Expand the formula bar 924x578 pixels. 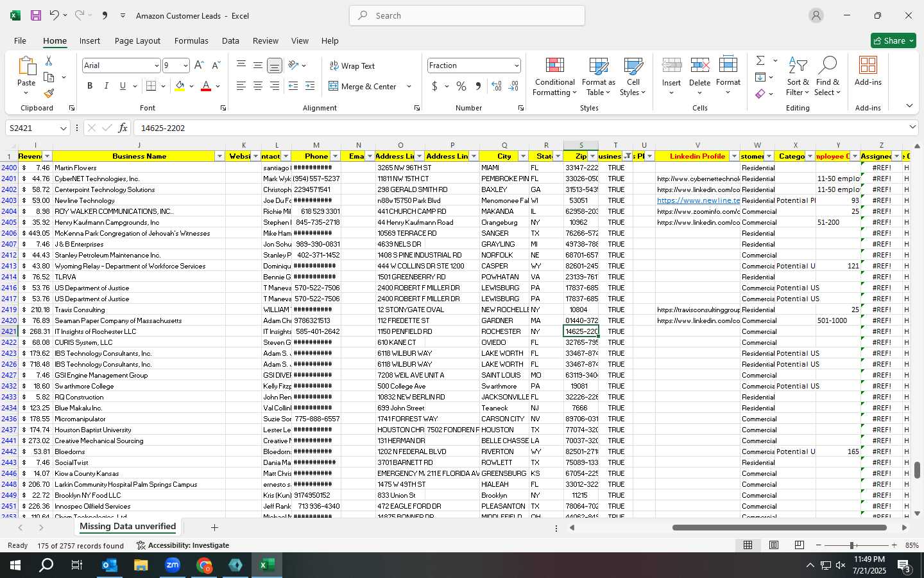pos(912,127)
